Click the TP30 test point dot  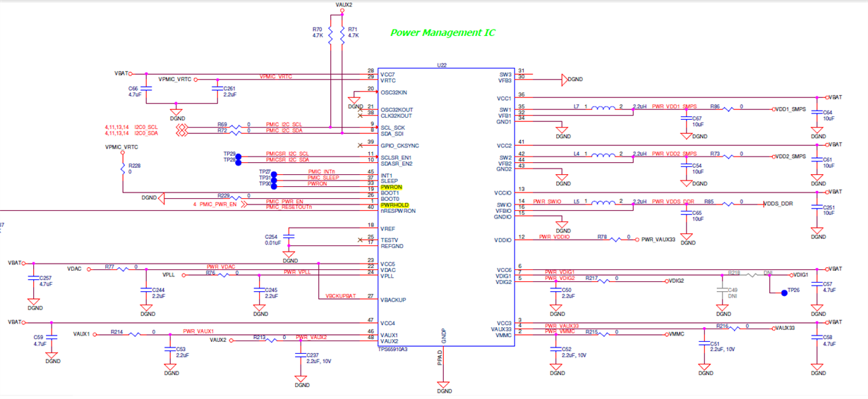(274, 185)
